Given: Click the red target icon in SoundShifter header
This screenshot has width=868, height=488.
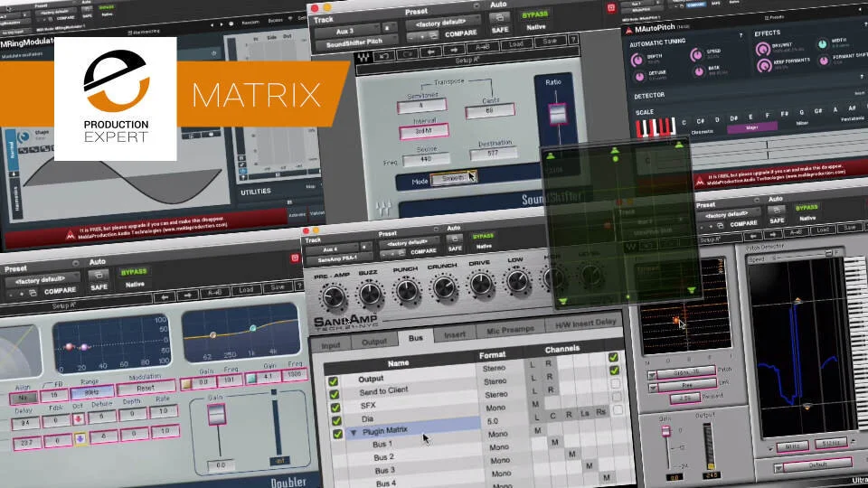Looking at the screenshot, I should [x=611, y=7].
